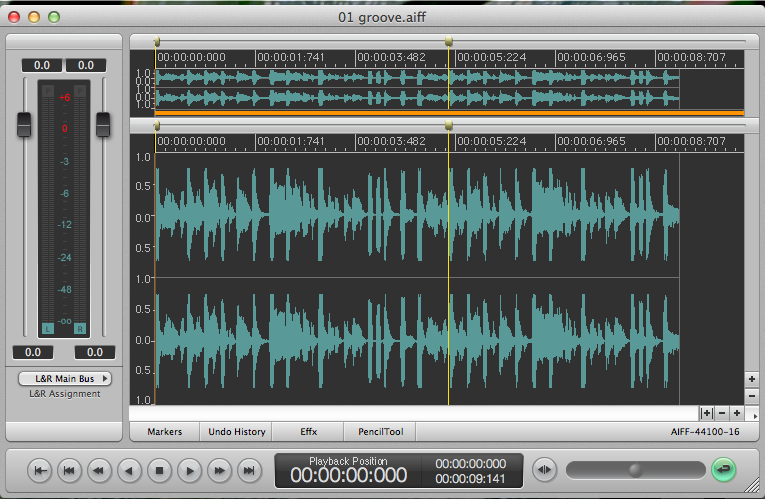Click the Fast Forward double-arrow button
Viewport: 765px width, 499px height.
coord(219,469)
